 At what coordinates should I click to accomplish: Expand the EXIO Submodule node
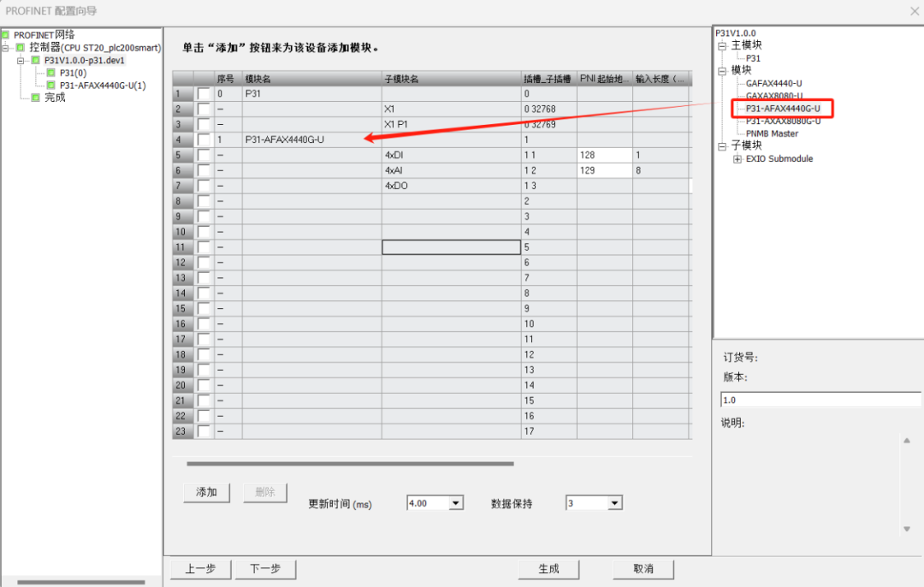(737, 159)
